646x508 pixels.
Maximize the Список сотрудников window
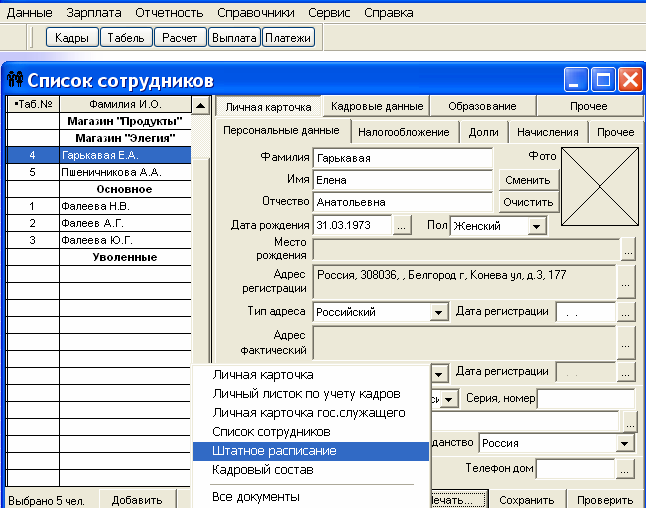(603, 79)
